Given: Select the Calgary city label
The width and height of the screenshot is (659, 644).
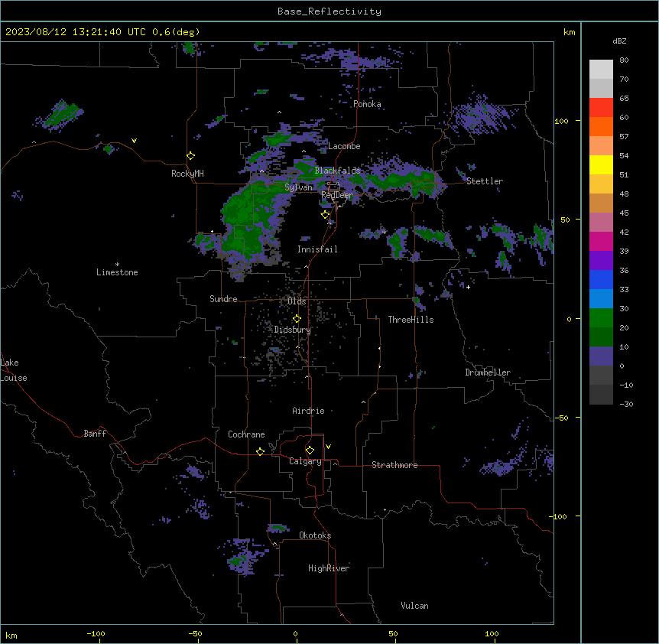Looking at the screenshot, I should (305, 461).
